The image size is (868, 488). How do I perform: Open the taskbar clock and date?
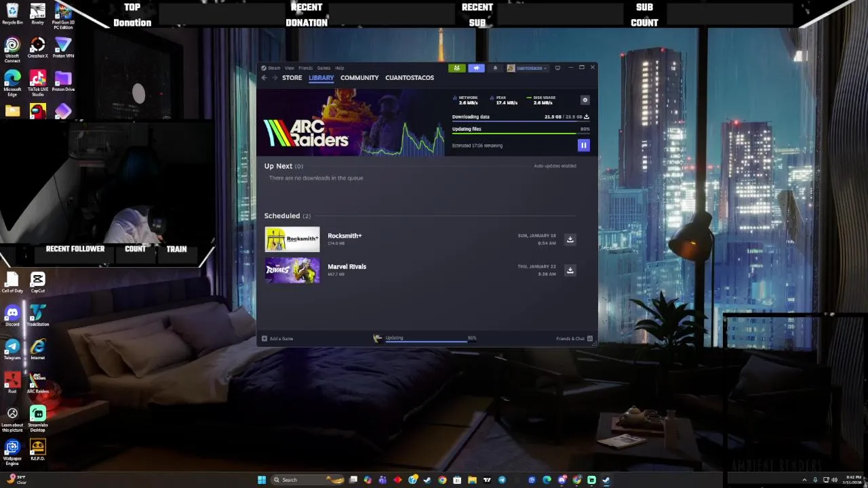(x=854, y=480)
